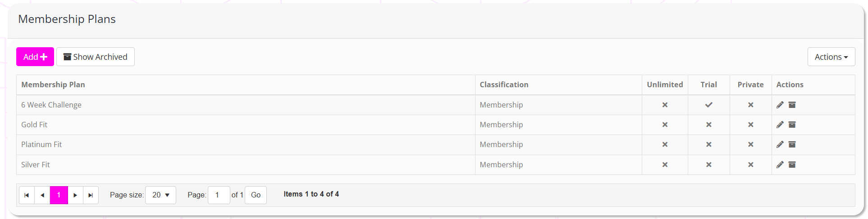This screenshot has width=868, height=219.
Task: Archive the Platinum Fit plan
Action: pyautogui.click(x=792, y=144)
